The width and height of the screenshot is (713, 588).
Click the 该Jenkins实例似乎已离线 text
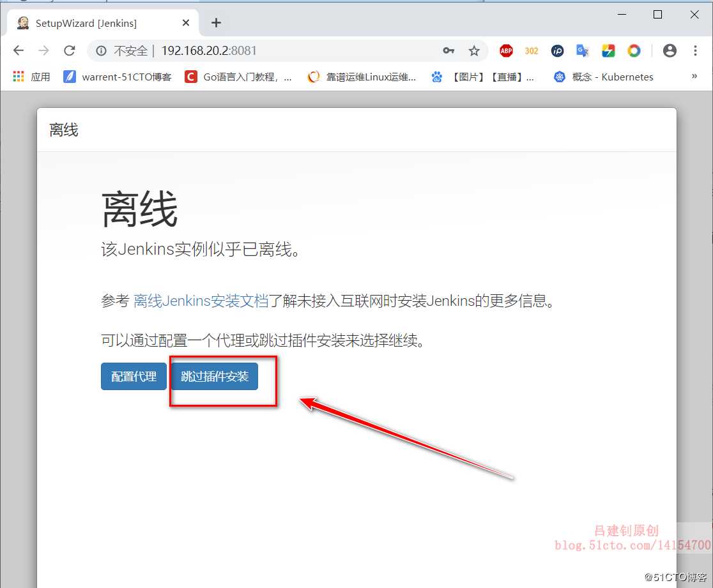(x=200, y=249)
